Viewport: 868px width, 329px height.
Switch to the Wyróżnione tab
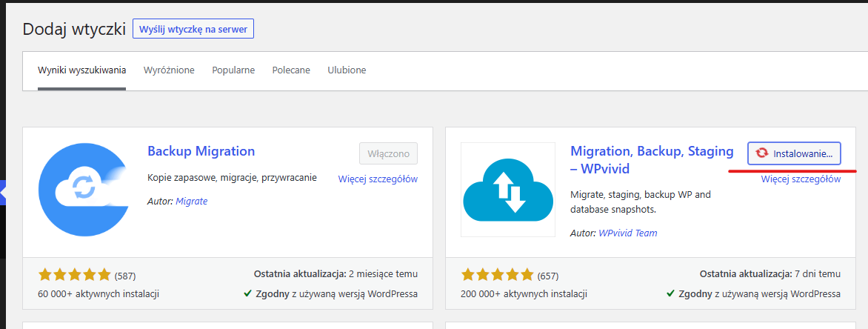tap(169, 70)
